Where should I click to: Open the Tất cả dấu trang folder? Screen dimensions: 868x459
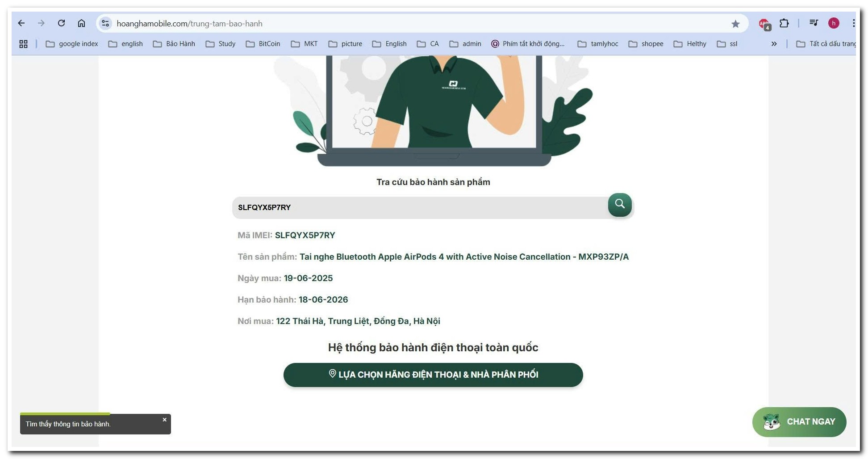(826, 44)
